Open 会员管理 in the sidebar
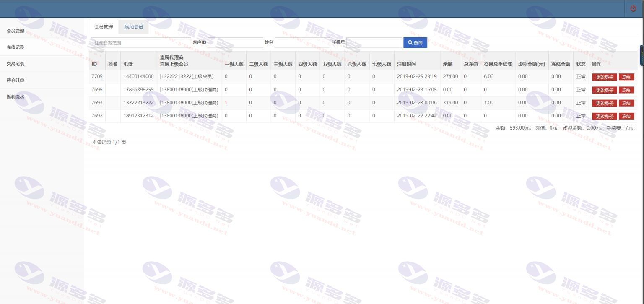 point(16,31)
